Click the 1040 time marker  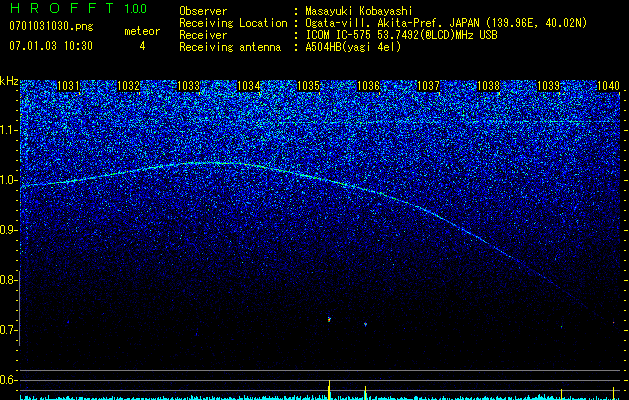[608, 86]
